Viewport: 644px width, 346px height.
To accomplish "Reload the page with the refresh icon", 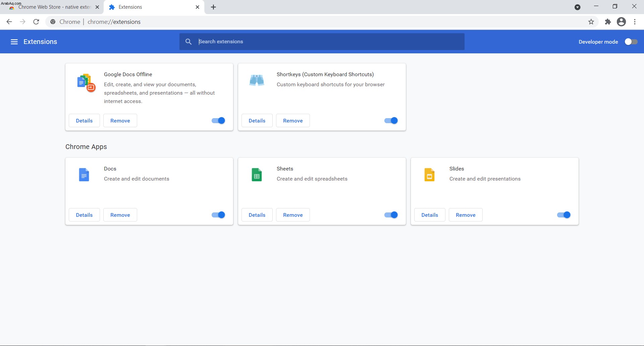I will click(x=36, y=22).
